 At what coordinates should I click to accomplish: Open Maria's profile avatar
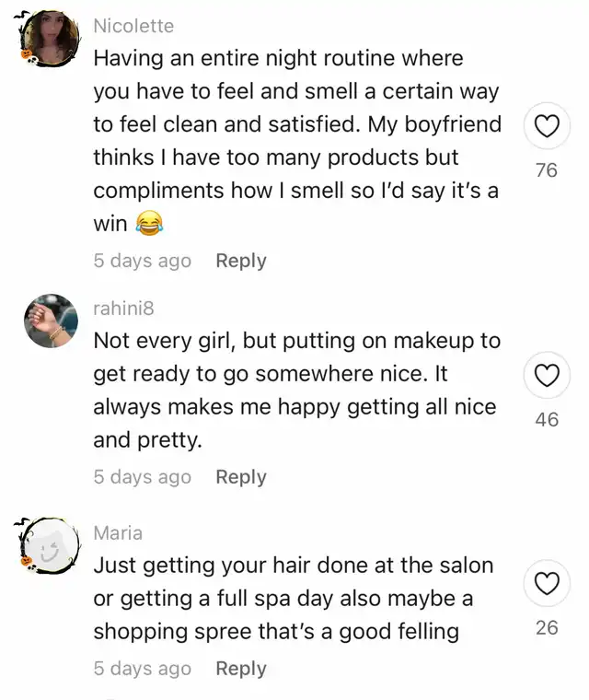coord(51,544)
